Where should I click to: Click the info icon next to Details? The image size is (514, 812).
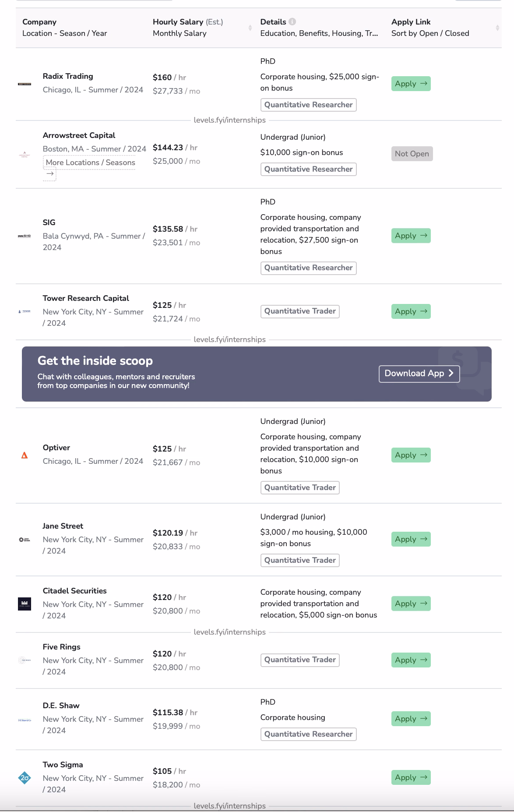tap(292, 21)
